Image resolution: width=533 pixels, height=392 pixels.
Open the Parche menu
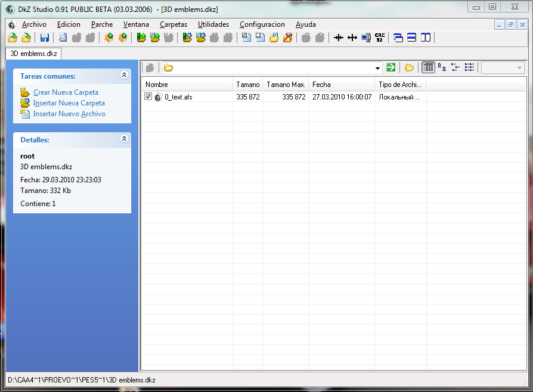coord(101,24)
